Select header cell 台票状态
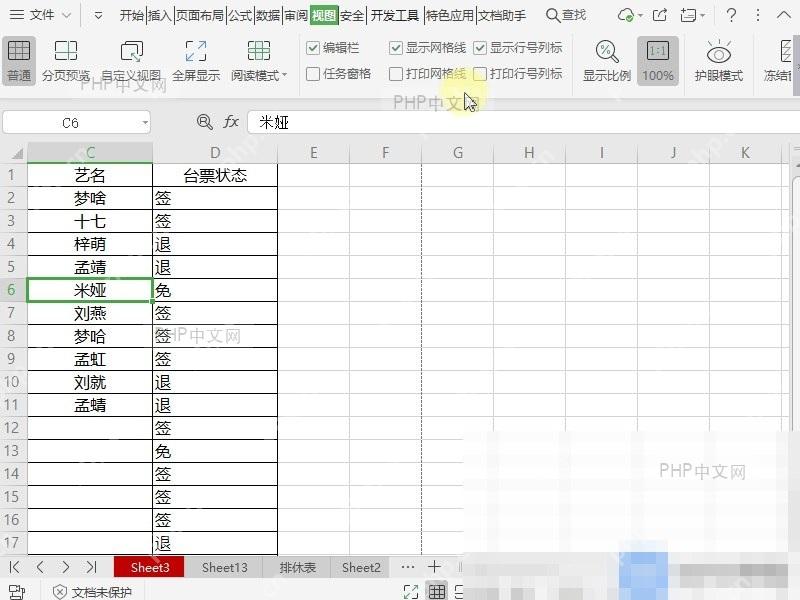The image size is (800, 600). (x=215, y=176)
